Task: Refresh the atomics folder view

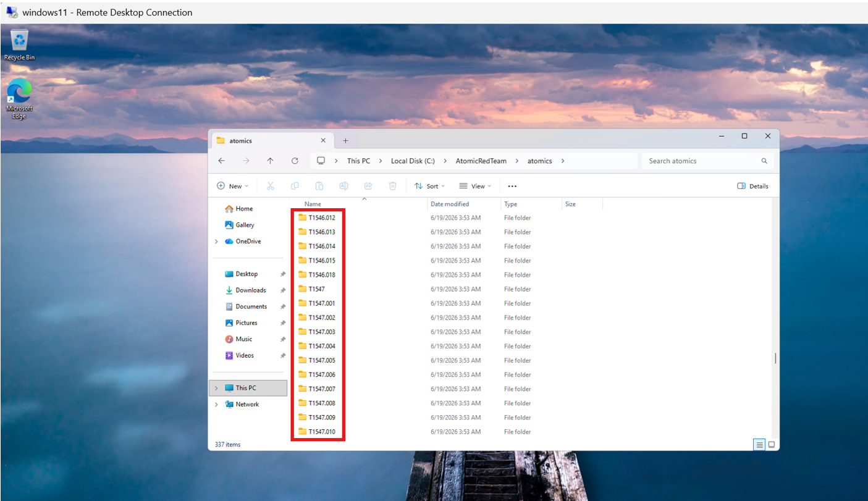Action: coord(295,161)
